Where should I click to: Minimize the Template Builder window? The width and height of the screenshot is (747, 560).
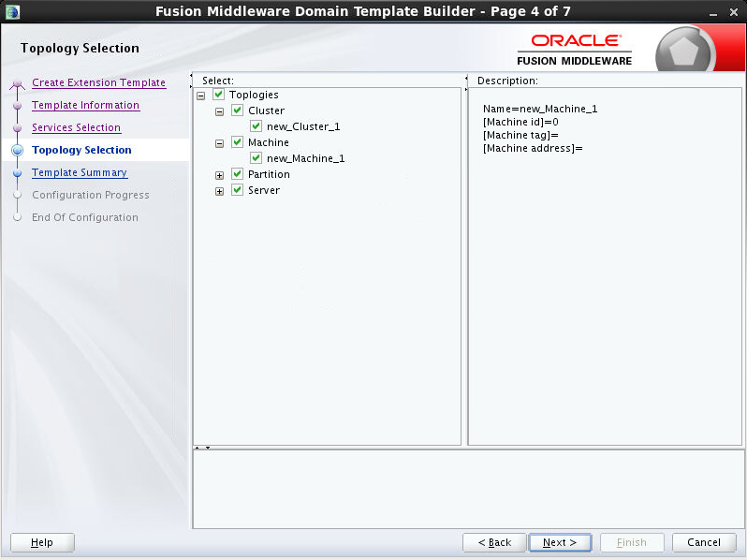(x=713, y=13)
